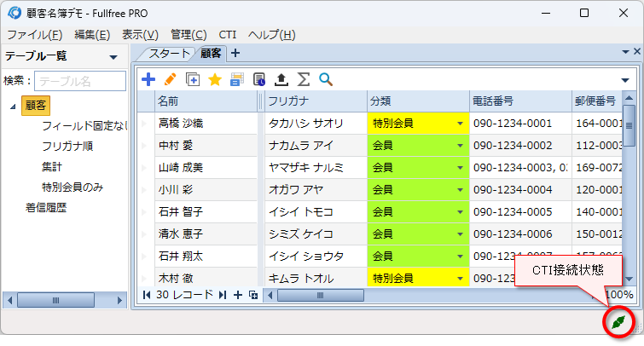Click the sigma aggregate icon
Screen dimensions: 644x346
coord(303,79)
